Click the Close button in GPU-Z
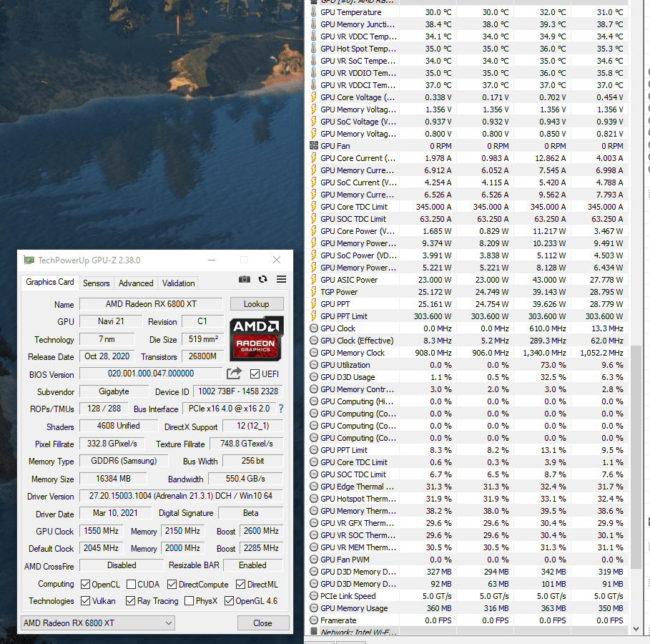Viewport: 650px width, 644px height. (x=263, y=623)
